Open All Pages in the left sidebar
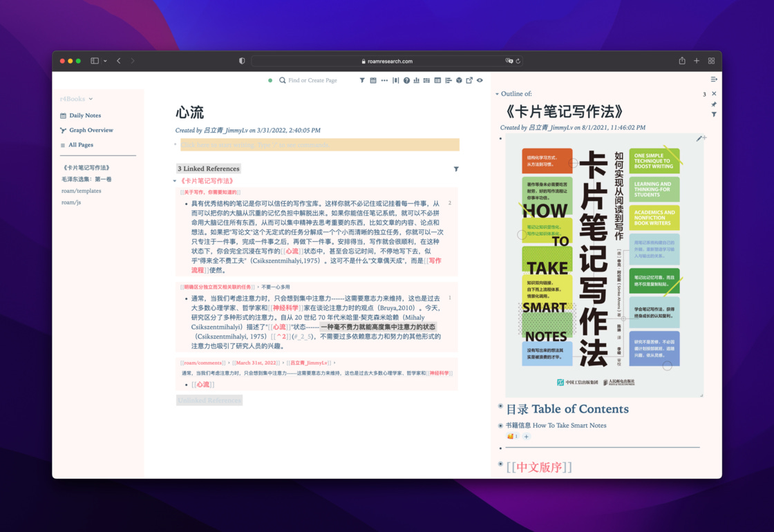 pyautogui.click(x=77, y=145)
